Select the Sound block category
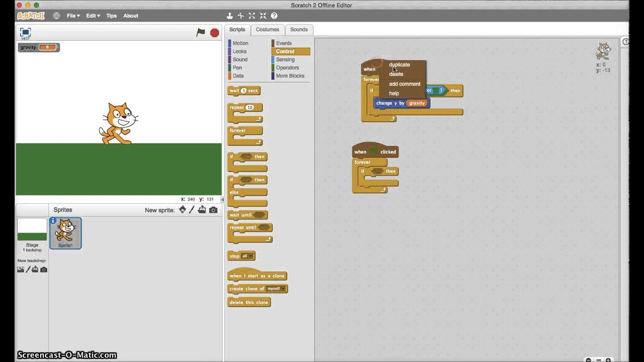644x362 pixels. [240, 59]
